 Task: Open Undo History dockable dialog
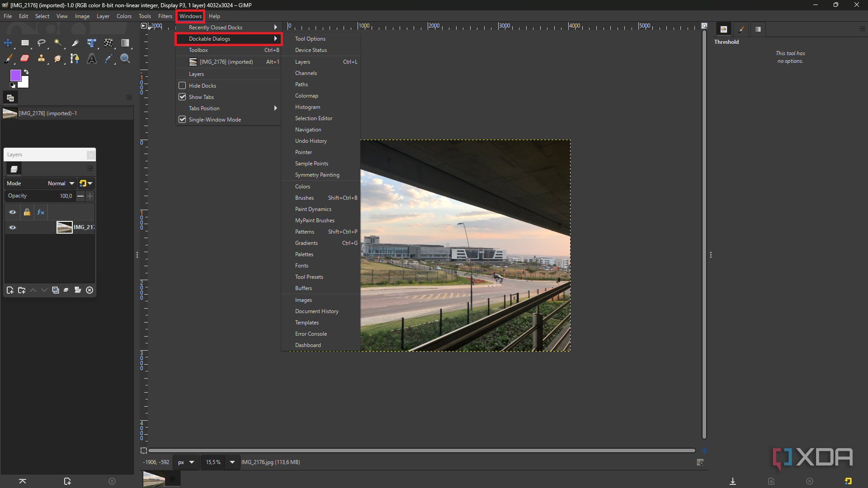tap(311, 141)
